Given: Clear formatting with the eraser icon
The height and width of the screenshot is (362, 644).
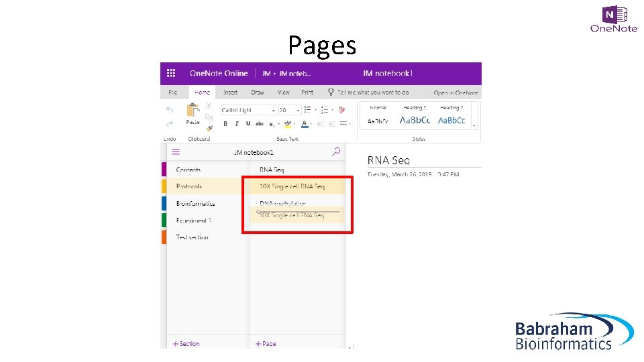Looking at the screenshot, I should tap(341, 109).
